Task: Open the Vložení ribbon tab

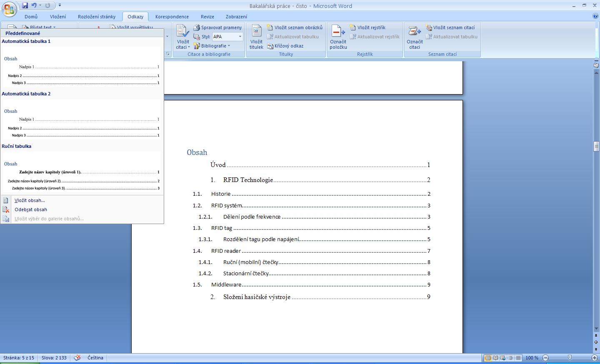Action: (x=58, y=17)
